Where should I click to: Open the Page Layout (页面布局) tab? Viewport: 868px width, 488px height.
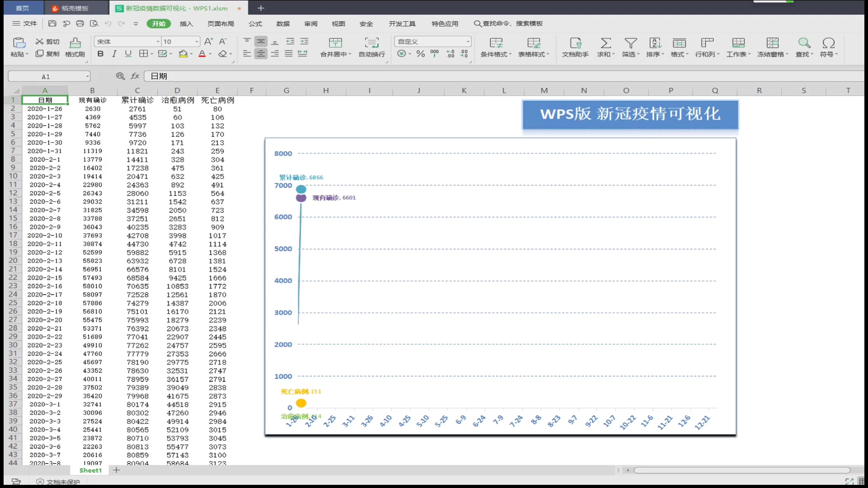(221, 23)
